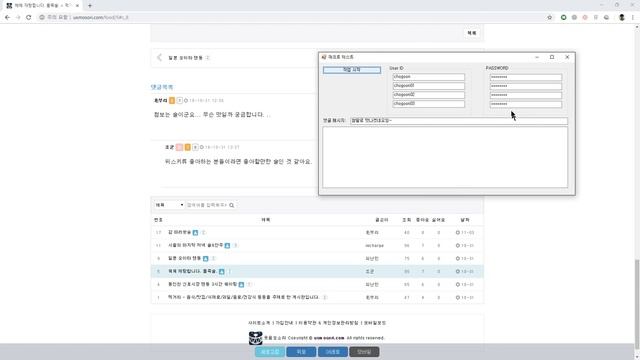Click the image icon on the highlighted post row
This screenshot has width=640, height=360.
(222, 271)
